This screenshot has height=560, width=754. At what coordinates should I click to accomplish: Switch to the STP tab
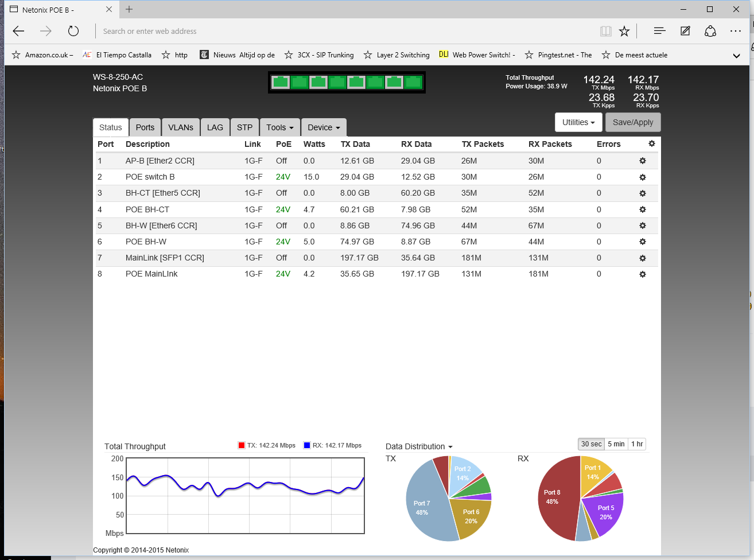click(x=245, y=127)
